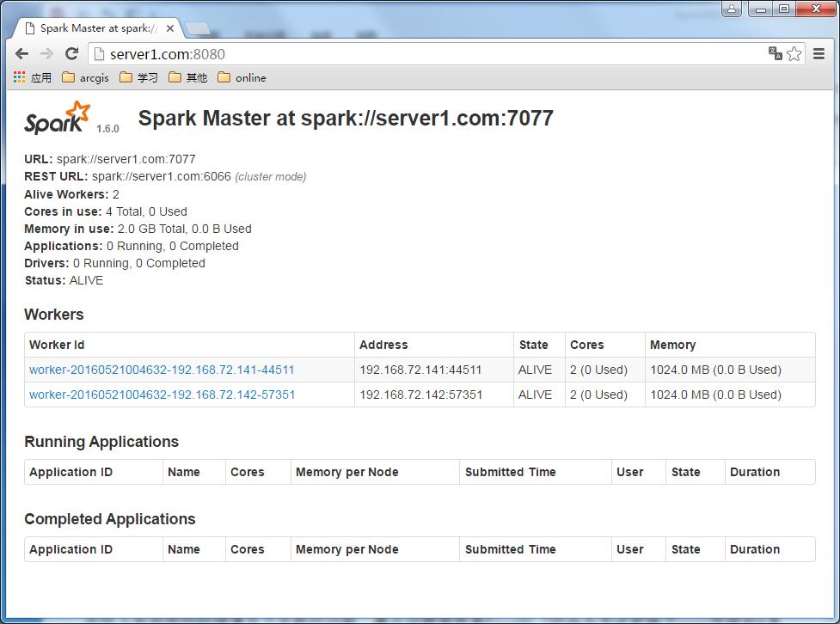Close the Spark Master tab
Viewport: 840px width, 624px height.
pos(170,28)
